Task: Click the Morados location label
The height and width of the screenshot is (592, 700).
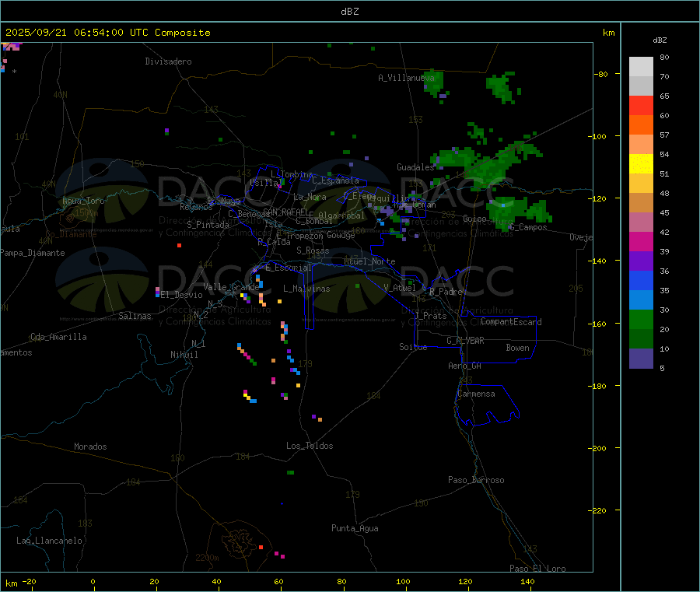Action: [90, 447]
